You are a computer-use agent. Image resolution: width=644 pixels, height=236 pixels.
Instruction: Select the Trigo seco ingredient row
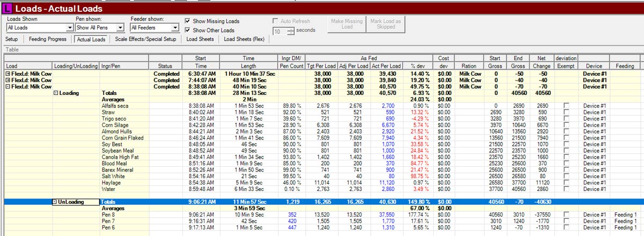point(114,119)
